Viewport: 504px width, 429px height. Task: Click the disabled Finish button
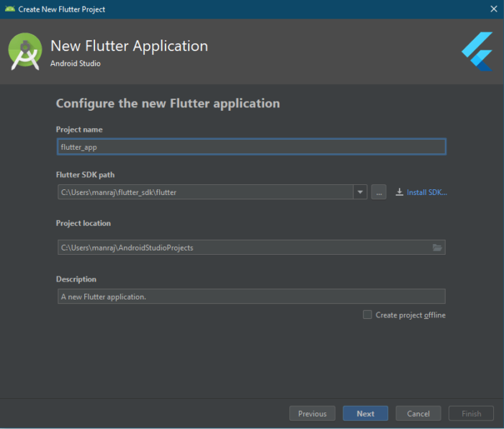pyautogui.click(x=471, y=414)
